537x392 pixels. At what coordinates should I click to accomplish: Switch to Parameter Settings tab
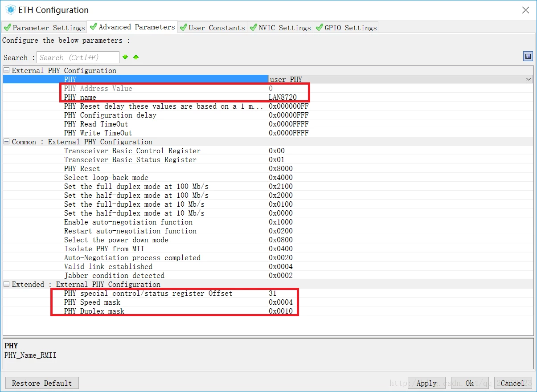pos(44,28)
